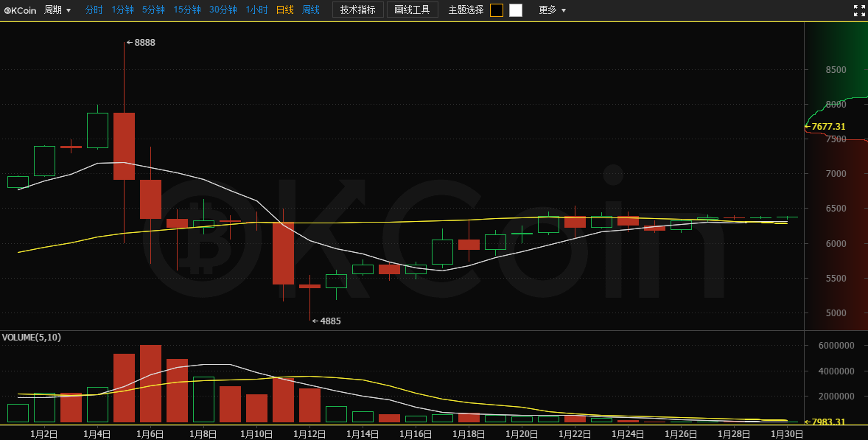The image size is (868, 440).
Task: Switch to the 周线 weekly chart
Action: pos(310,10)
